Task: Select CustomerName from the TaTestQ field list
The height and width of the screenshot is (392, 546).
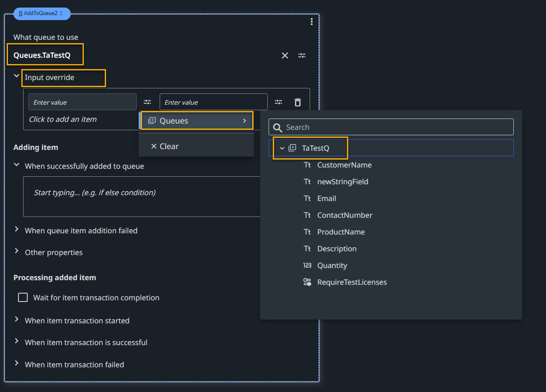Action: pyautogui.click(x=344, y=165)
